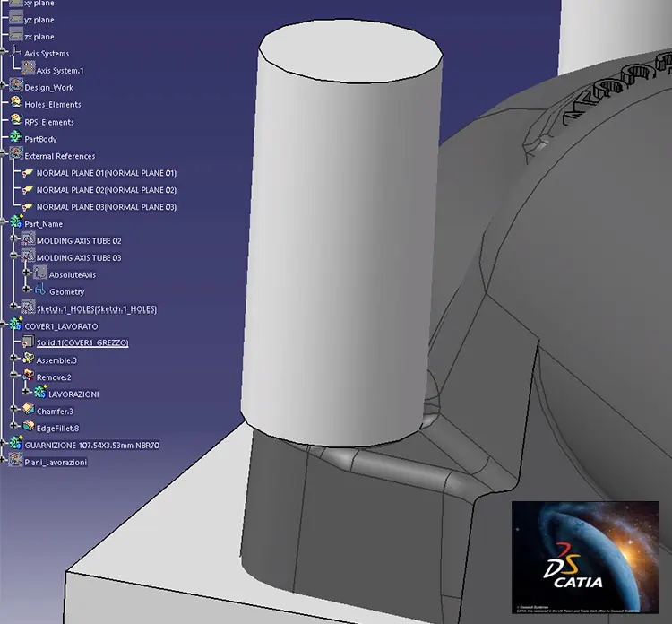Select Solid.1(COVER1_GREZZO) label
This screenshot has width=672, height=624.
pyautogui.click(x=82, y=342)
